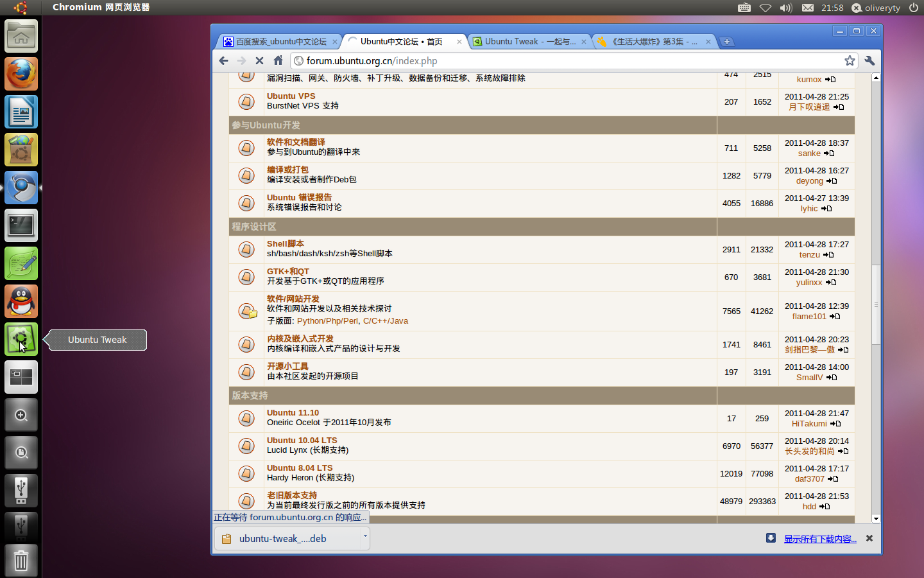
Task: Close the downloads bar
Action: click(x=869, y=538)
